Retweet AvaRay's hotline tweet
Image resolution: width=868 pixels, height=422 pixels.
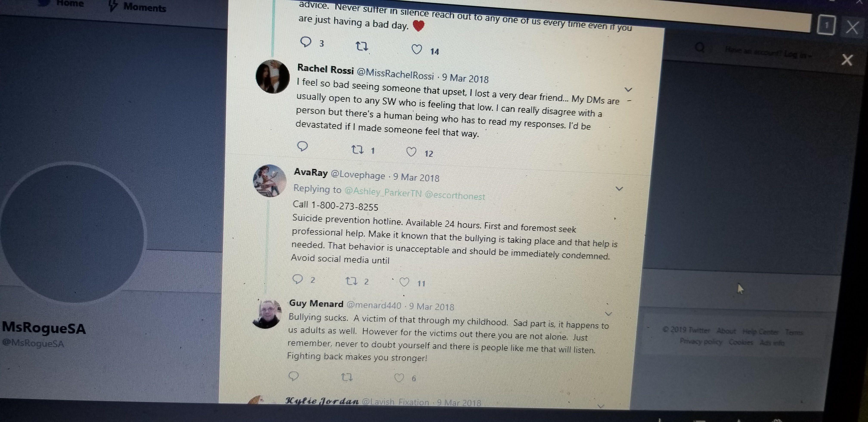tap(352, 281)
